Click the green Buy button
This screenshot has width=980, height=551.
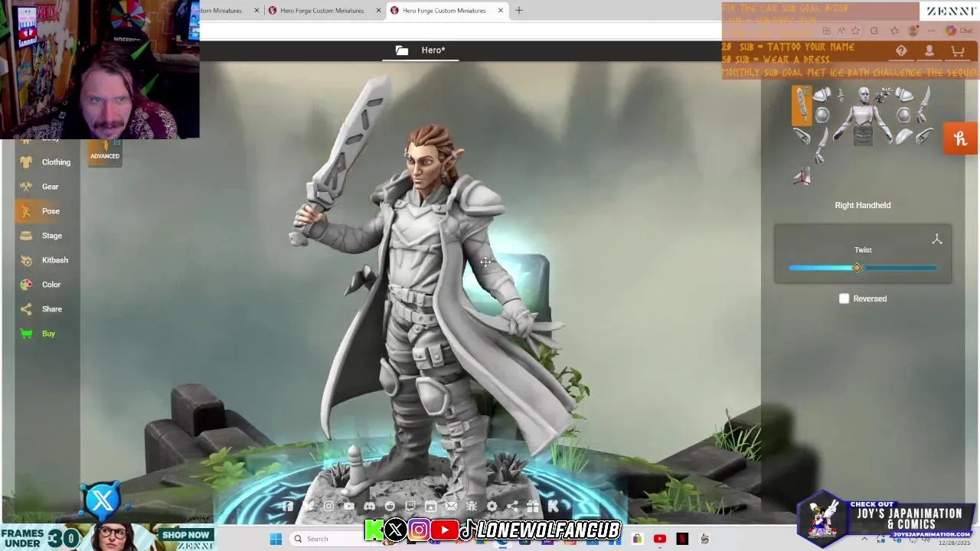pyautogui.click(x=45, y=334)
